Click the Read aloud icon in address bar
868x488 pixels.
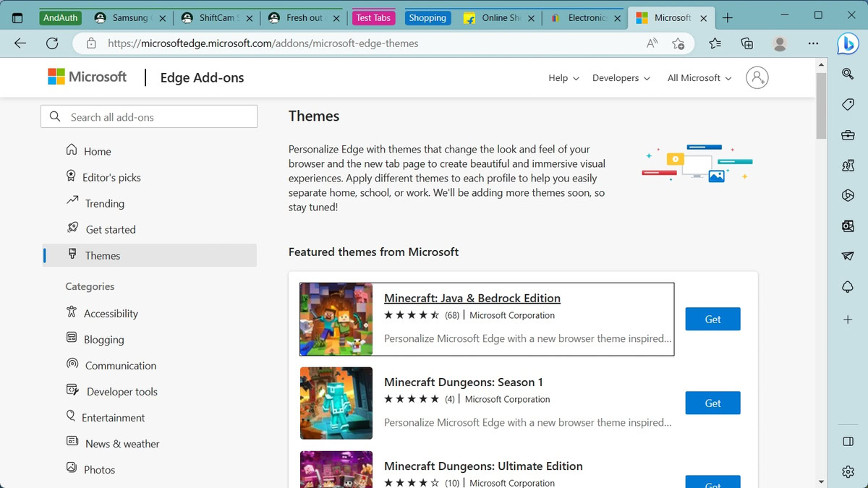click(652, 43)
